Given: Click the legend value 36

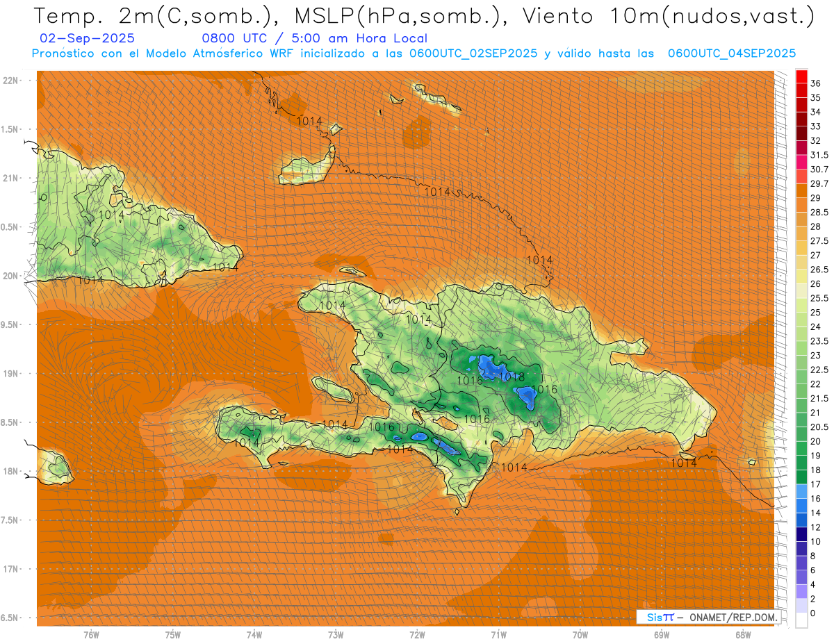Looking at the screenshot, I should pos(816,83).
